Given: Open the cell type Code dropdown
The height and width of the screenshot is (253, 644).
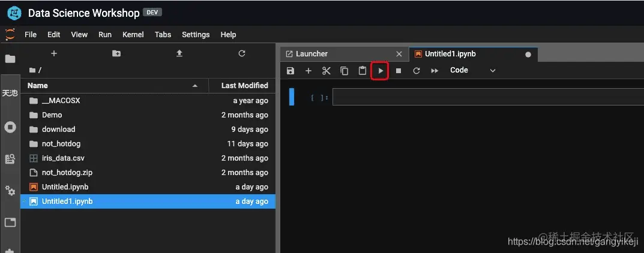Looking at the screenshot, I should (473, 70).
